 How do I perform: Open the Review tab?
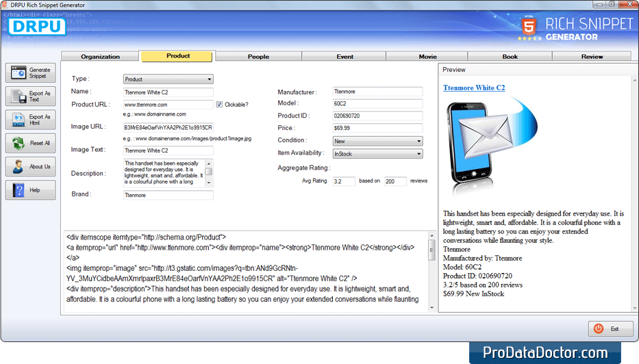coord(592,57)
